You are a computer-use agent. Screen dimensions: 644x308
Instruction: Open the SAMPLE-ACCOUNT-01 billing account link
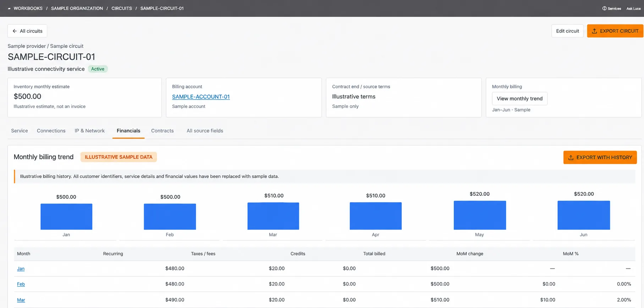click(201, 97)
